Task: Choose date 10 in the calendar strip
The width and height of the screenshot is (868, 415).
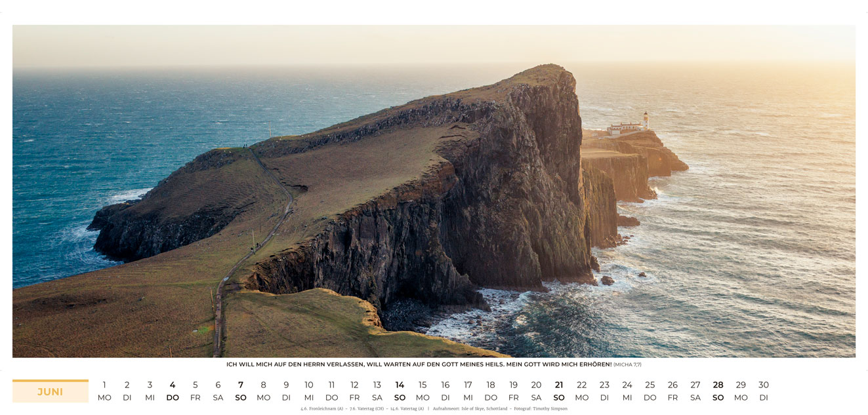Action: point(309,385)
